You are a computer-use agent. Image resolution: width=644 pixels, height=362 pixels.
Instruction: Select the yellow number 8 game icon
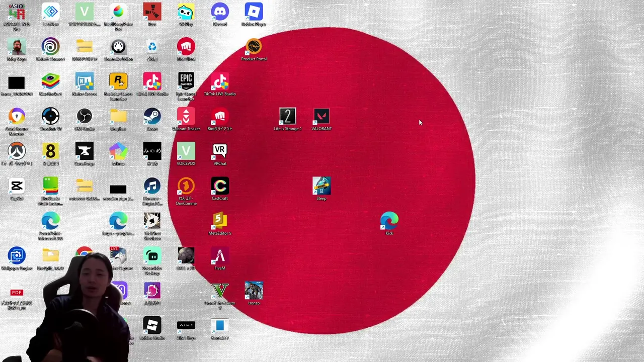coord(50,151)
